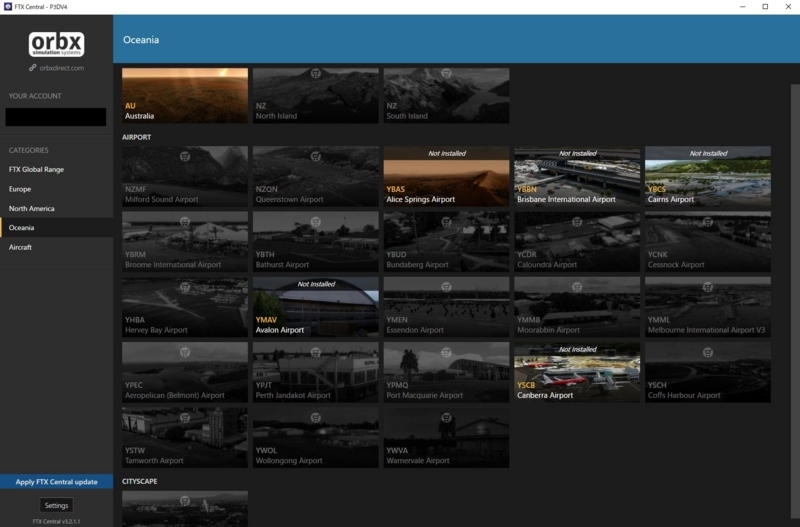
Task: Click the cart icon on Bathurst Airport tile
Action: click(316, 221)
